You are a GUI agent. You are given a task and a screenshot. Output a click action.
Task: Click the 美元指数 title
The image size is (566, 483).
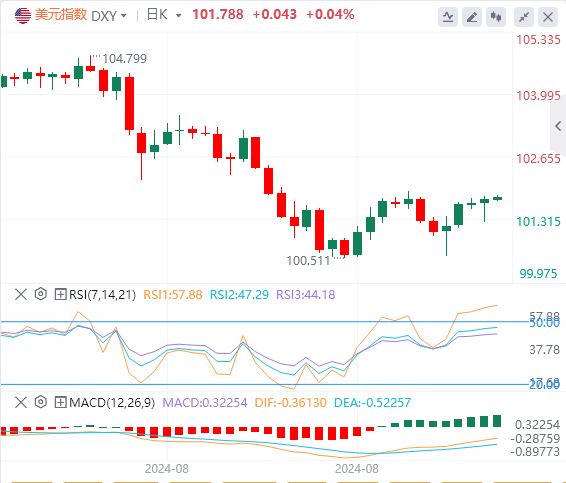click(61, 15)
